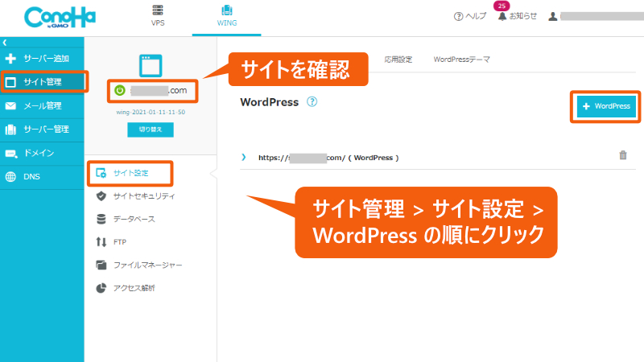Click the server icon for サーバー管理

coord(10,130)
